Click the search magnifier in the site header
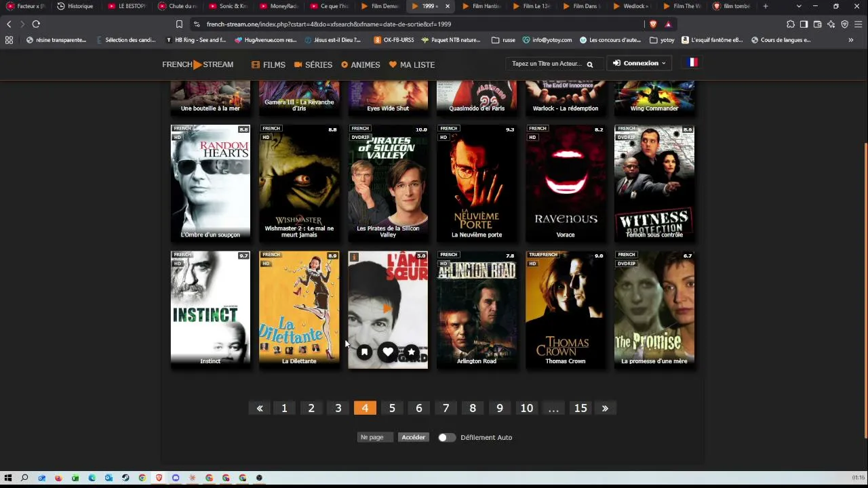Screen dimensions: 868x488 pyautogui.click(x=590, y=64)
